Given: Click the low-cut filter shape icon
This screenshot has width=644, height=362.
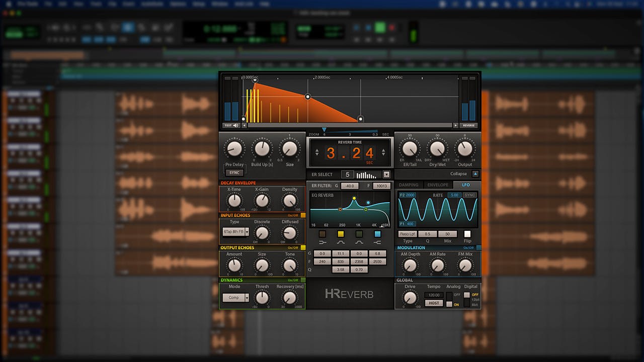Looking at the screenshot, I should click(322, 242).
